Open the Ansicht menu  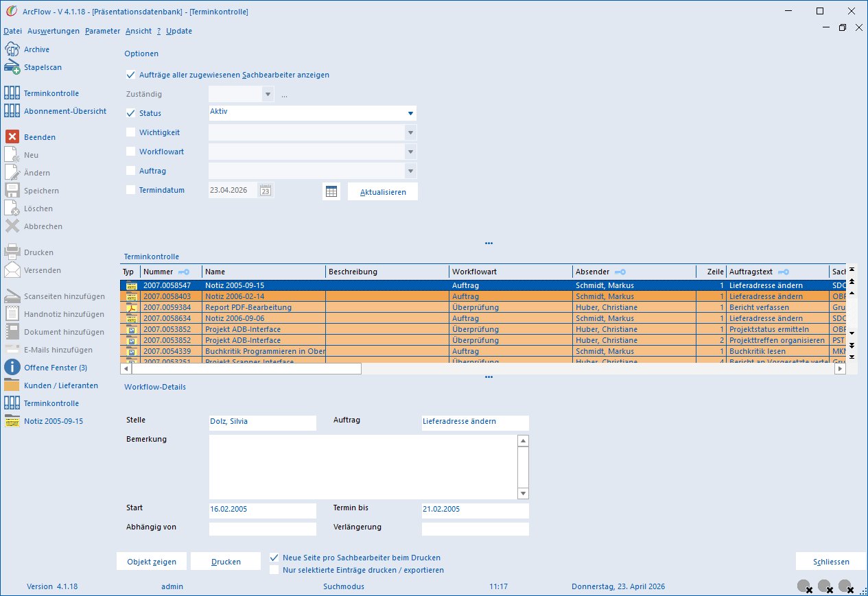tap(139, 31)
